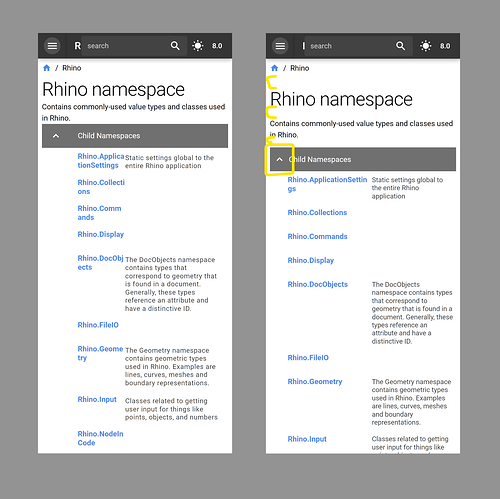This screenshot has width=500, height=499.
Task: Click search magnifier icon in left panel
Action: click(175, 46)
